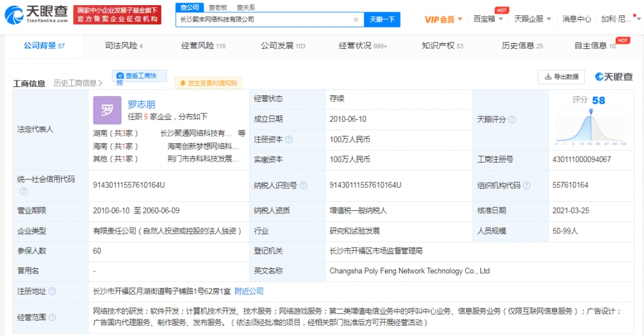Open 海南创新梦想网络科... company link

point(203,146)
